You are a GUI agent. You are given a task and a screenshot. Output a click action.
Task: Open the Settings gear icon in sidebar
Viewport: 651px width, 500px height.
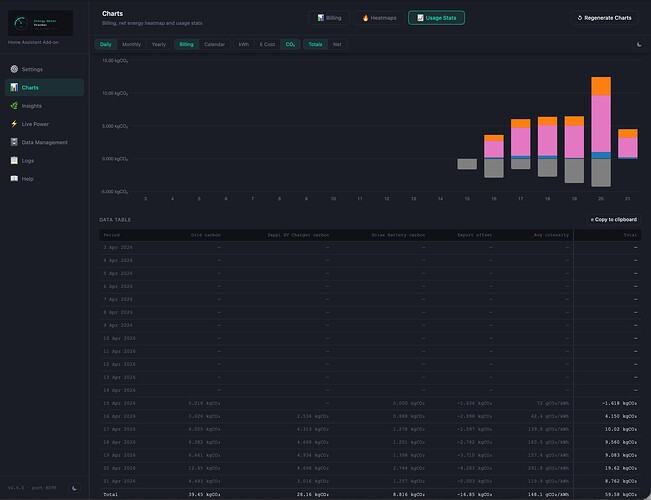pyautogui.click(x=14, y=69)
